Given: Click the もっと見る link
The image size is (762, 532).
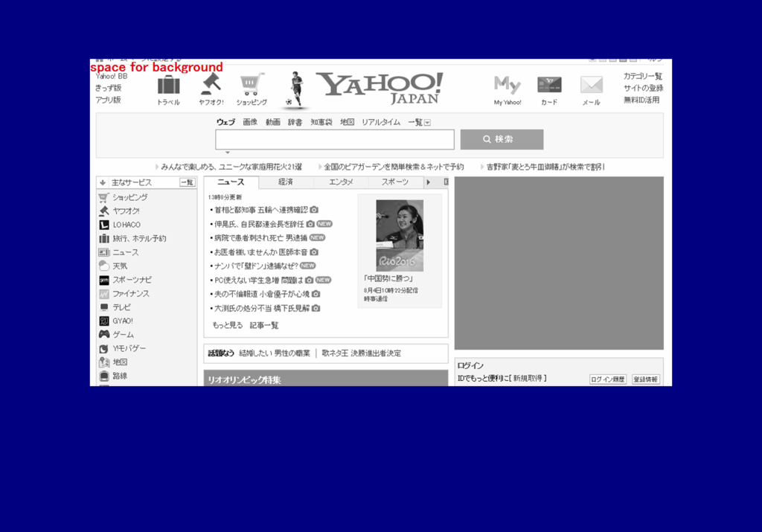Looking at the screenshot, I should 228,325.
